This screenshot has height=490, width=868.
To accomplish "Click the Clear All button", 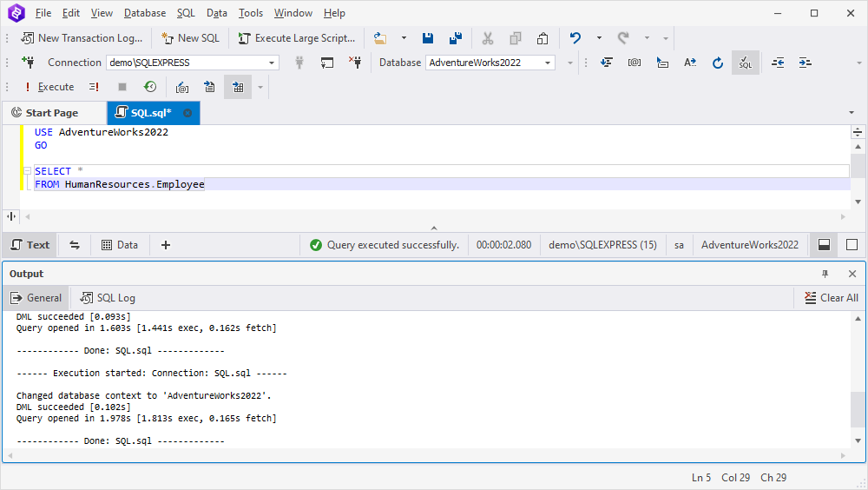I will tap(831, 298).
